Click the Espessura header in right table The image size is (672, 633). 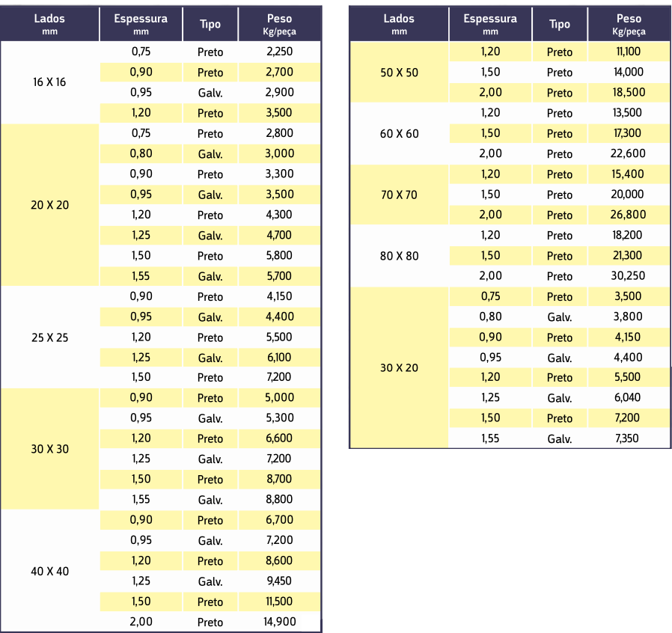(490, 24)
